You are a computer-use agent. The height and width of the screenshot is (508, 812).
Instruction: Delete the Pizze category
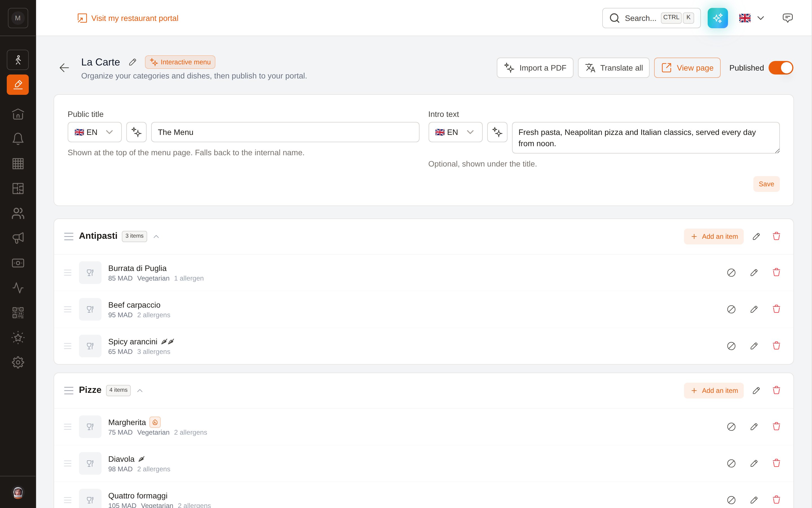tap(776, 390)
